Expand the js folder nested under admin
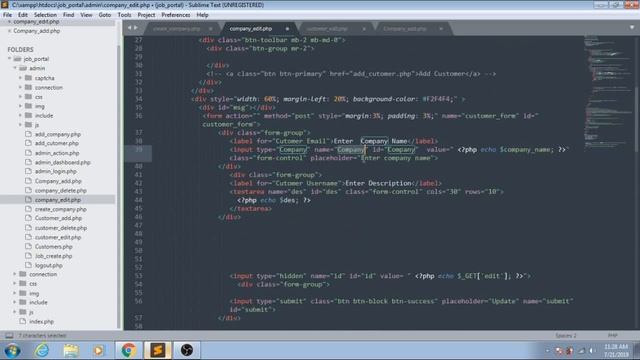The height and width of the screenshot is (360, 640). 20,124
